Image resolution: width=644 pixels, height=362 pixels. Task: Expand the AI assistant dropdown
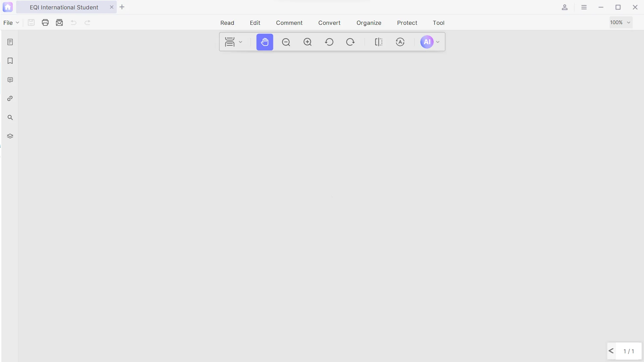tap(438, 42)
